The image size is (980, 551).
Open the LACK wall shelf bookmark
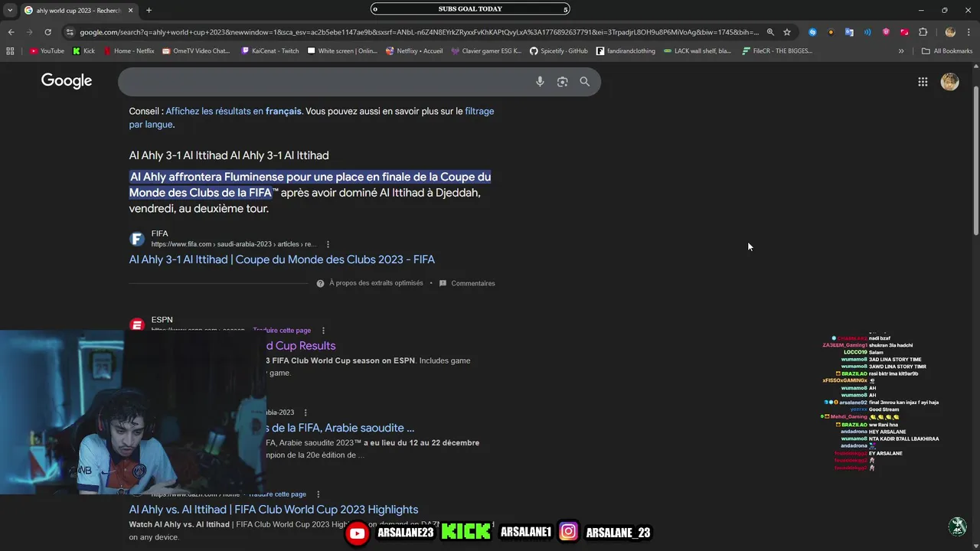coord(697,51)
